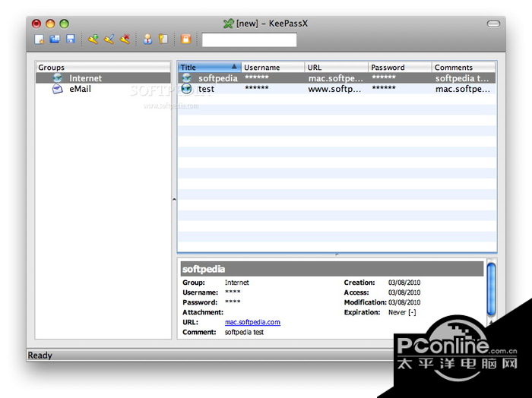Zoom the window with green button
Viewport: 532px width, 398px height.
[64, 24]
